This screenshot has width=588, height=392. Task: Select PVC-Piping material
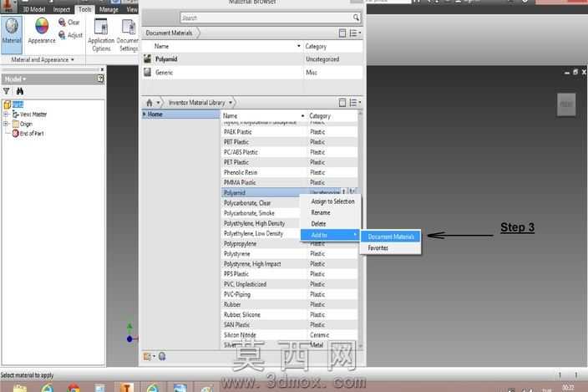click(290, 294)
